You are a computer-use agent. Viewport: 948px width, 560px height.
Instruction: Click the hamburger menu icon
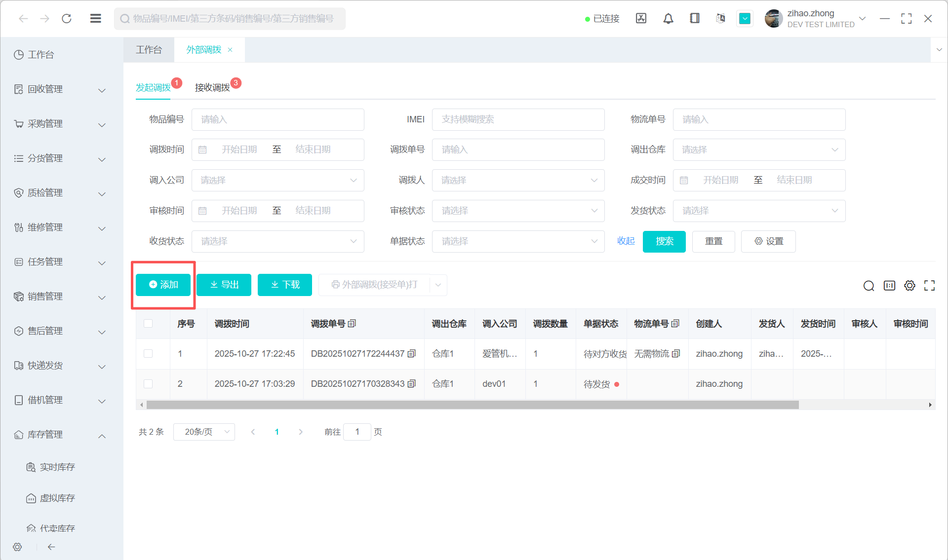[x=96, y=19]
